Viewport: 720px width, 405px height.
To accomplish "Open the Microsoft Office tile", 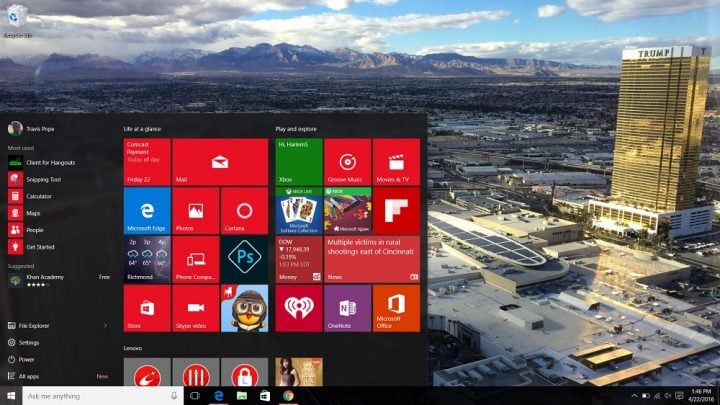I will point(396,308).
